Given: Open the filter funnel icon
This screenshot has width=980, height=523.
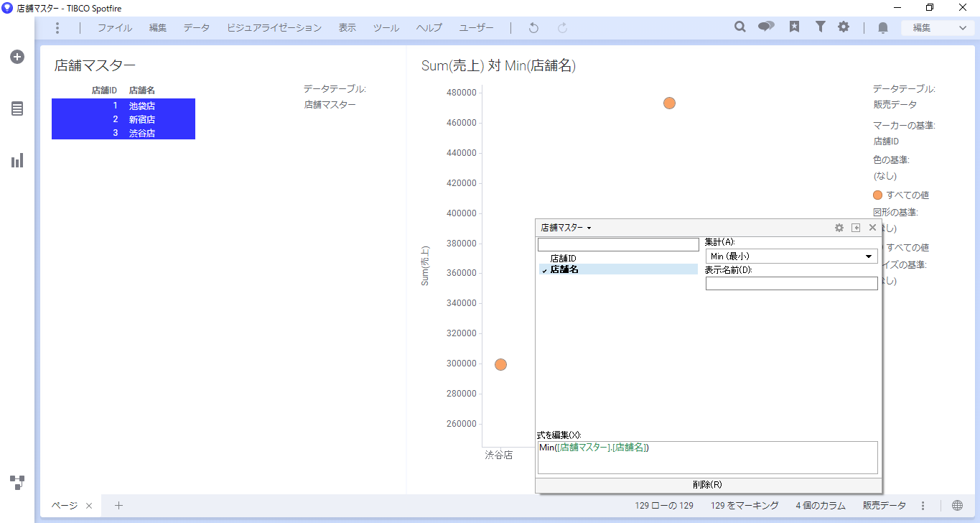Looking at the screenshot, I should coord(820,27).
